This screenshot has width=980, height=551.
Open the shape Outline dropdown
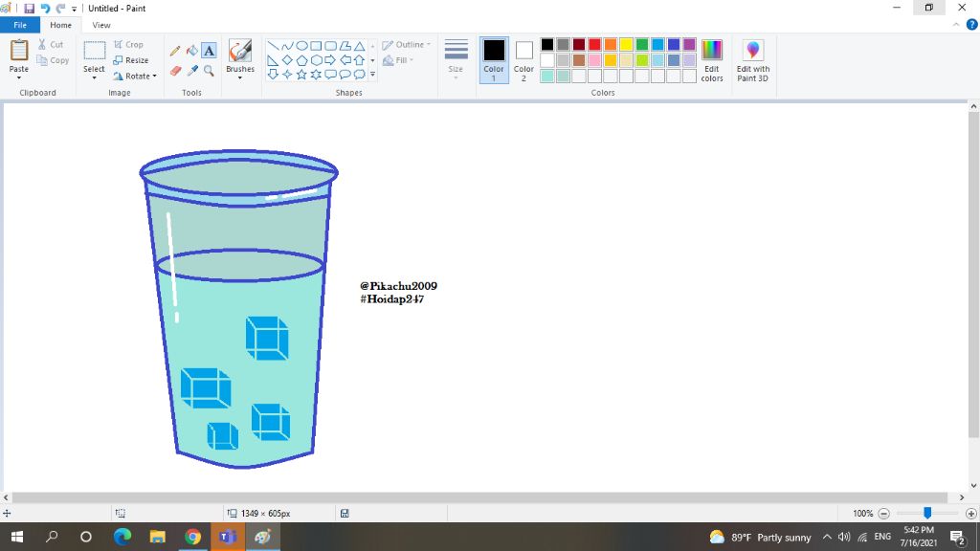[x=406, y=44]
